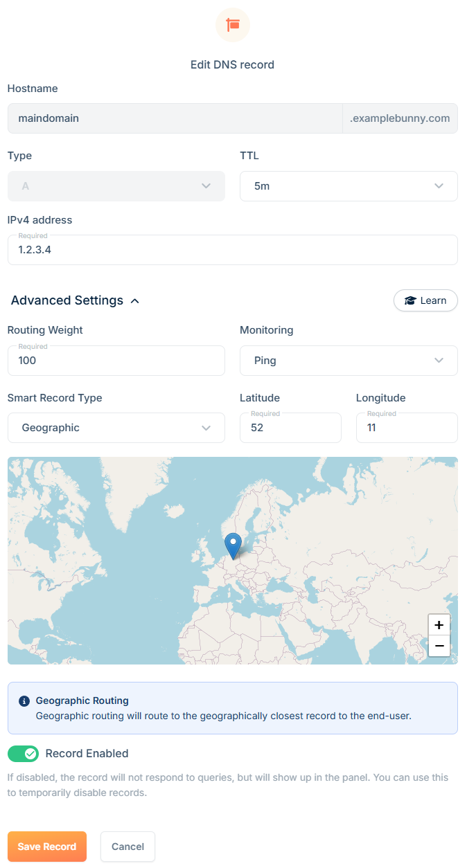Open the TTL dropdown set to 5m
This screenshot has width=467, height=868.
pyautogui.click(x=349, y=186)
